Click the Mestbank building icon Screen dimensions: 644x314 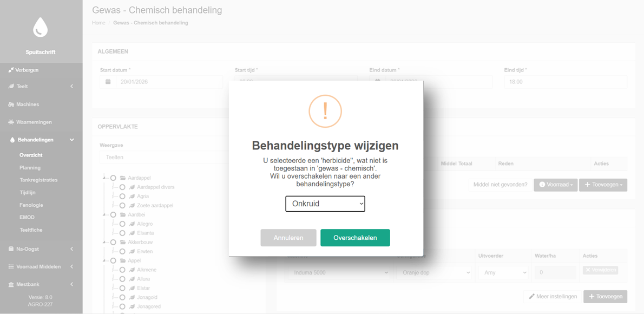point(11,284)
